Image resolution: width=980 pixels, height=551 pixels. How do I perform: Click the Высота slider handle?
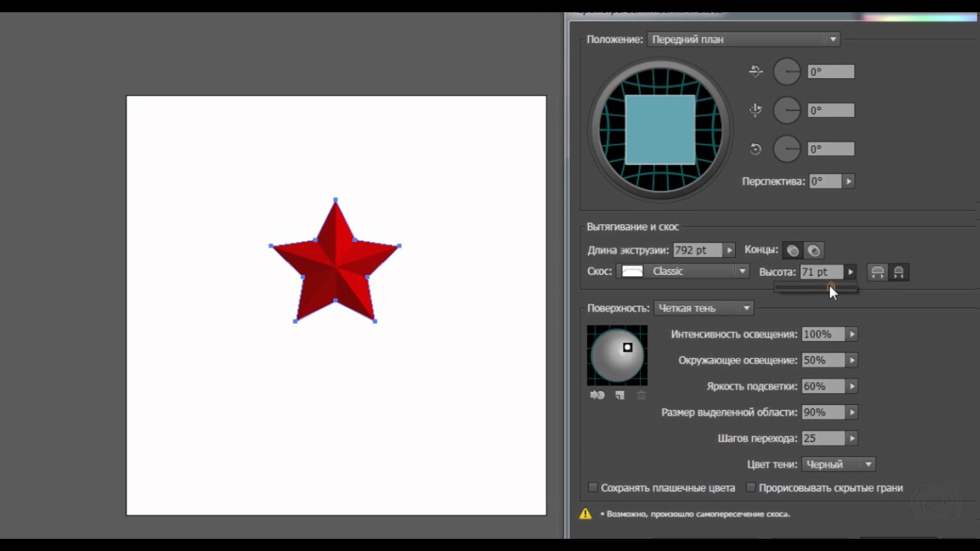point(831,288)
